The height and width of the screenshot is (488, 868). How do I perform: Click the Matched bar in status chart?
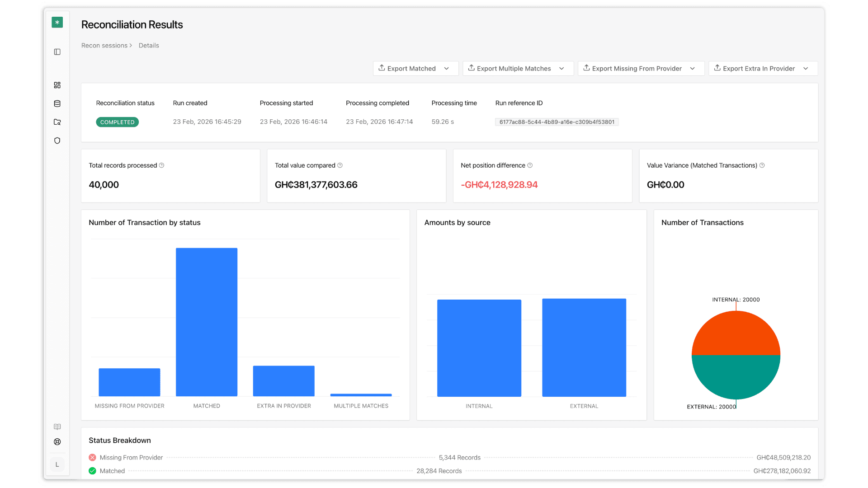(x=207, y=322)
